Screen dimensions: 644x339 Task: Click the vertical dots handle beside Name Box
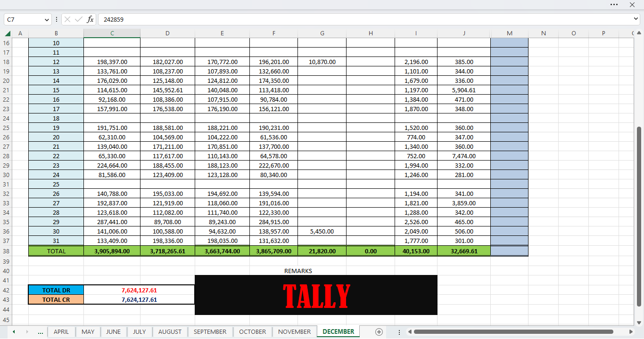[57, 20]
